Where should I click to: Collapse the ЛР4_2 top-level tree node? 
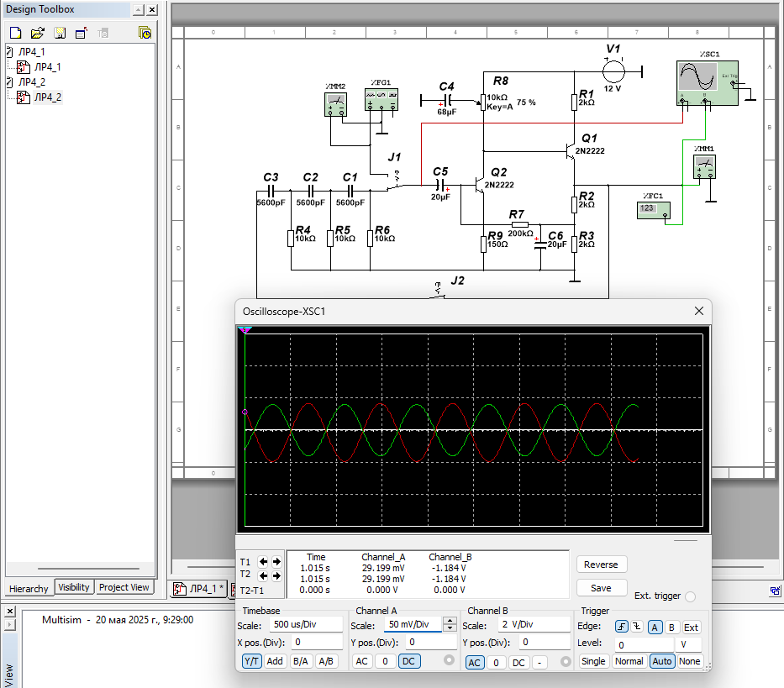pos(9,82)
